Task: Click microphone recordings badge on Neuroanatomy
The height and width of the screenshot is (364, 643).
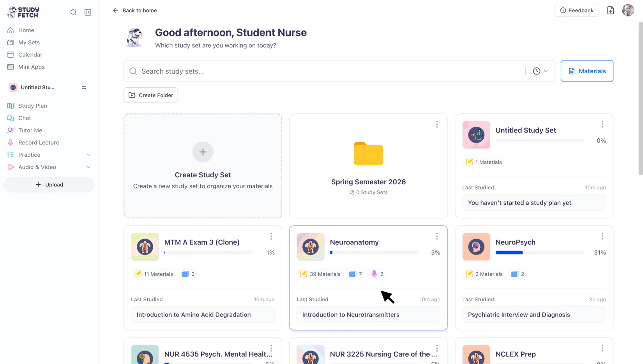Action: (x=377, y=274)
